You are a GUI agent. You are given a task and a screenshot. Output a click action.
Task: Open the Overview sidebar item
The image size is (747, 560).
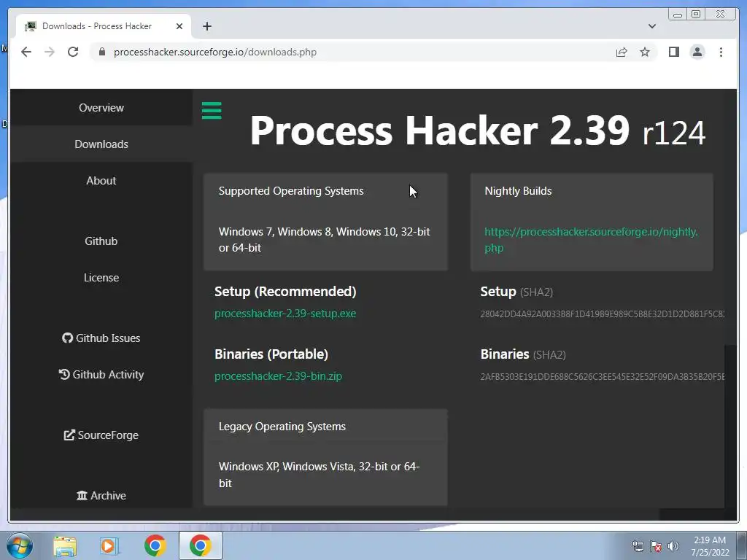101,108
